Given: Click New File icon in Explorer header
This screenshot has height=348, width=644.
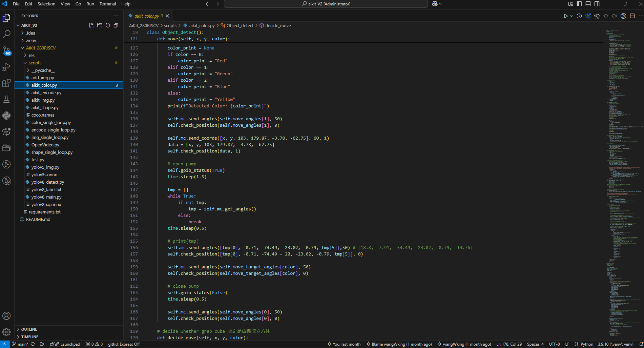Looking at the screenshot, I should click(x=91, y=25).
